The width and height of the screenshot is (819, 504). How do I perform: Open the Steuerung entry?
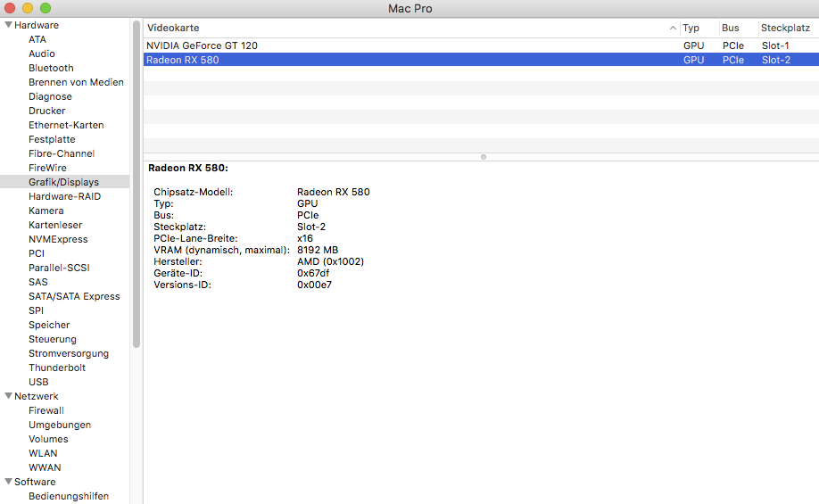point(53,340)
